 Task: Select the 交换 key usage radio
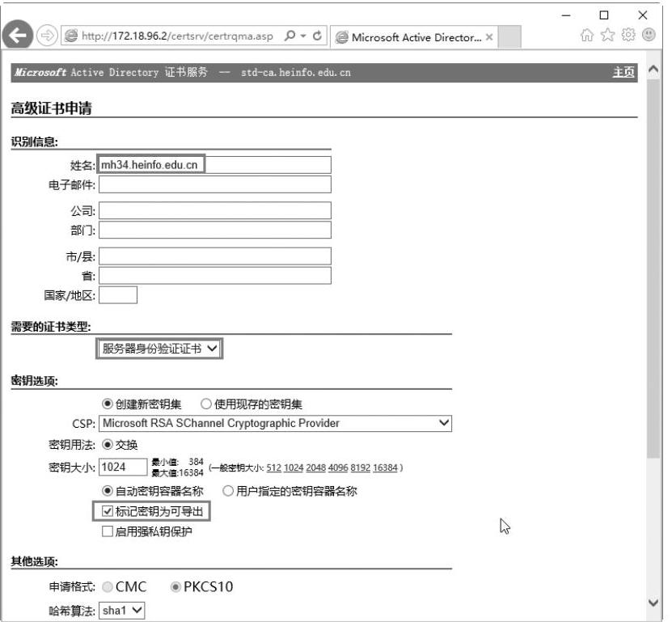coord(107,445)
